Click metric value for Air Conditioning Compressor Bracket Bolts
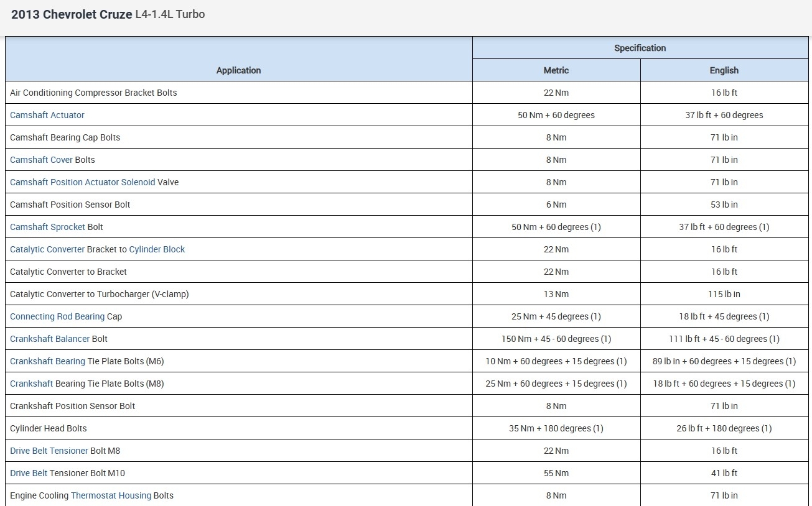 tap(556, 93)
